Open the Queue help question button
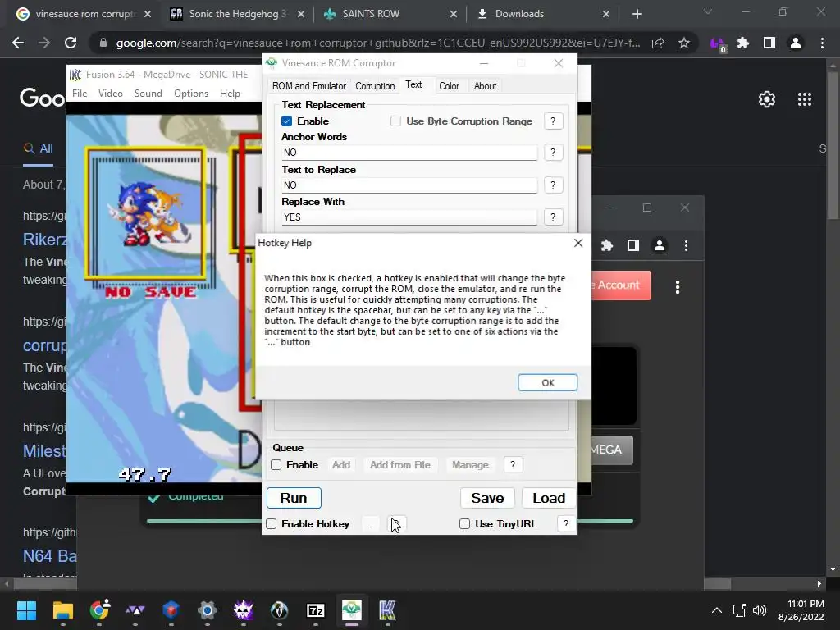The image size is (840, 630). (x=513, y=465)
